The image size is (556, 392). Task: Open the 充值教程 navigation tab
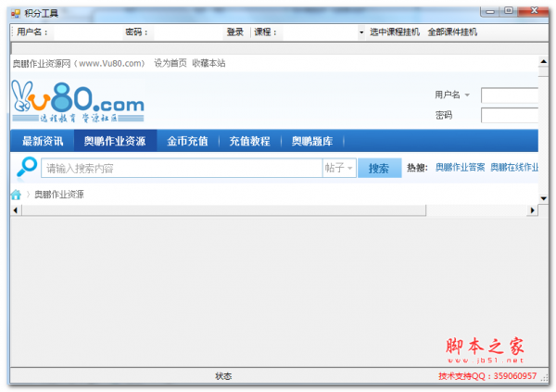[249, 141]
